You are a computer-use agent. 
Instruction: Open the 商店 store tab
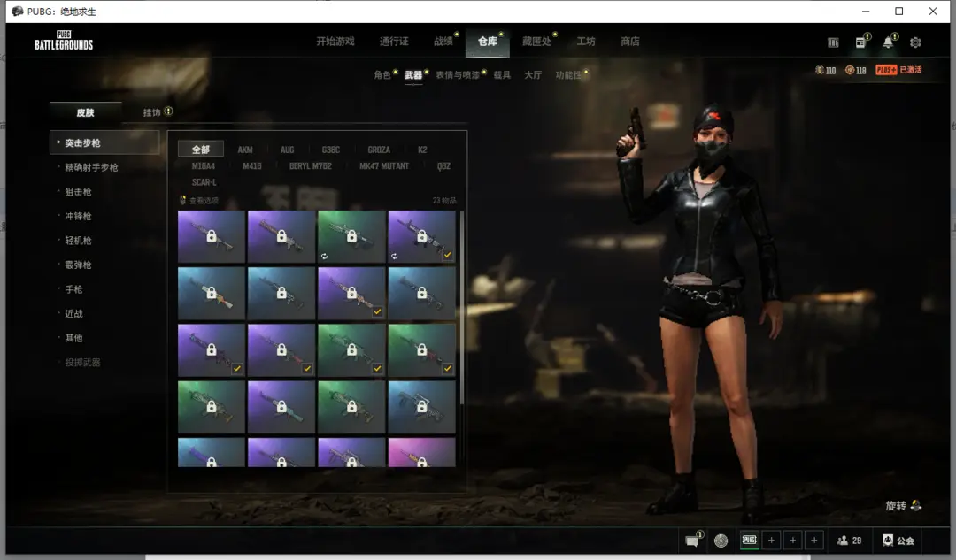(630, 42)
